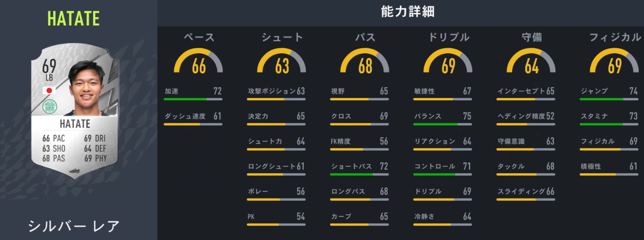Image resolution: width=644 pixels, height=240 pixels.
Task: Select the ドリブル gauge showing 69
Action: (x=448, y=62)
